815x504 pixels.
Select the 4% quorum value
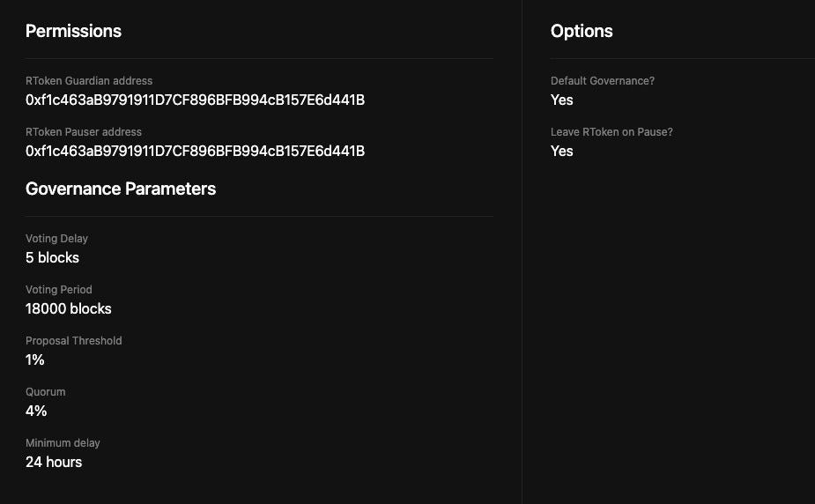(x=36, y=411)
